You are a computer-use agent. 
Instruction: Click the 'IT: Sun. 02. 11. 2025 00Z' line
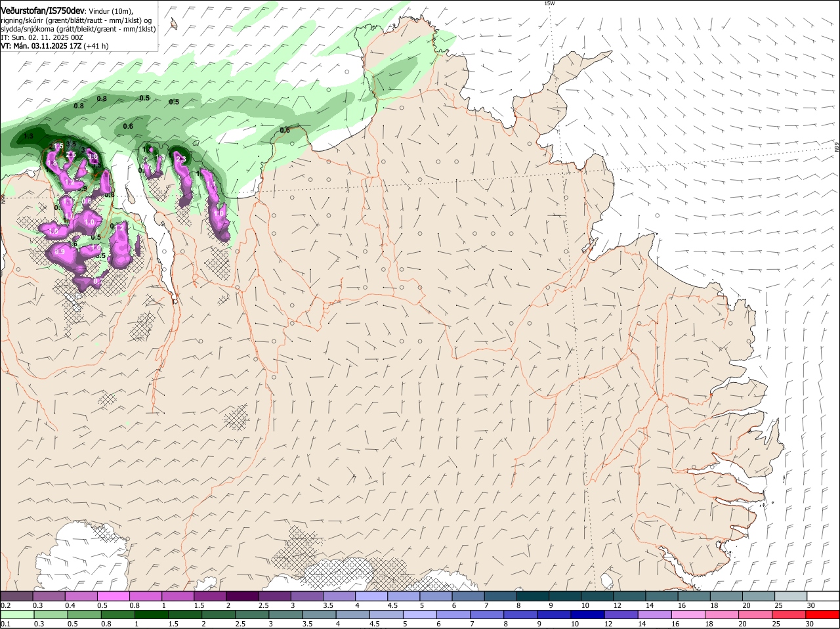pos(42,37)
